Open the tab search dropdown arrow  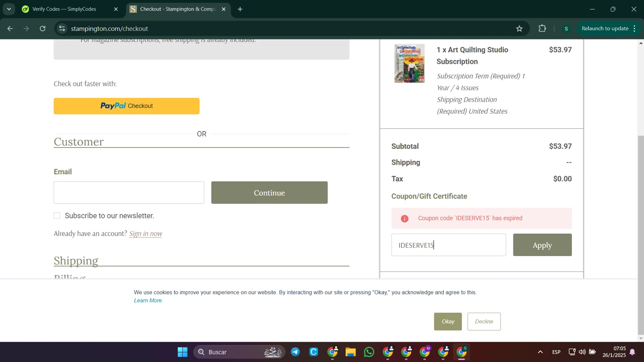click(9, 9)
